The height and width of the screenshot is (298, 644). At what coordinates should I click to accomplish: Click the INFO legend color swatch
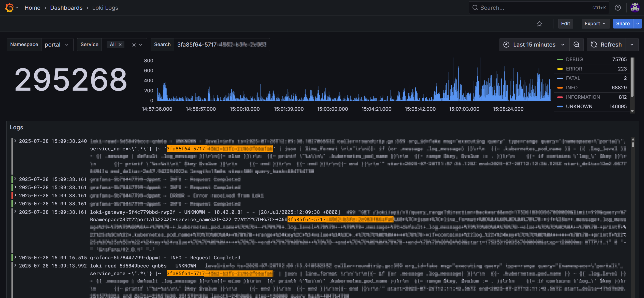pyautogui.click(x=560, y=88)
